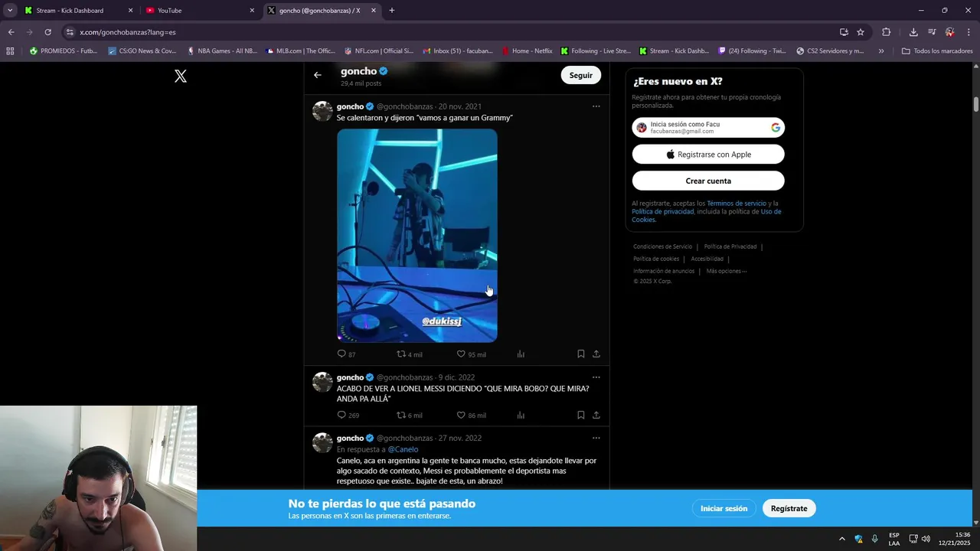Viewport: 980px width, 551px height.
Task: Open the volume control in system tray
Action: pyautogui.click(x=926, y=539)
